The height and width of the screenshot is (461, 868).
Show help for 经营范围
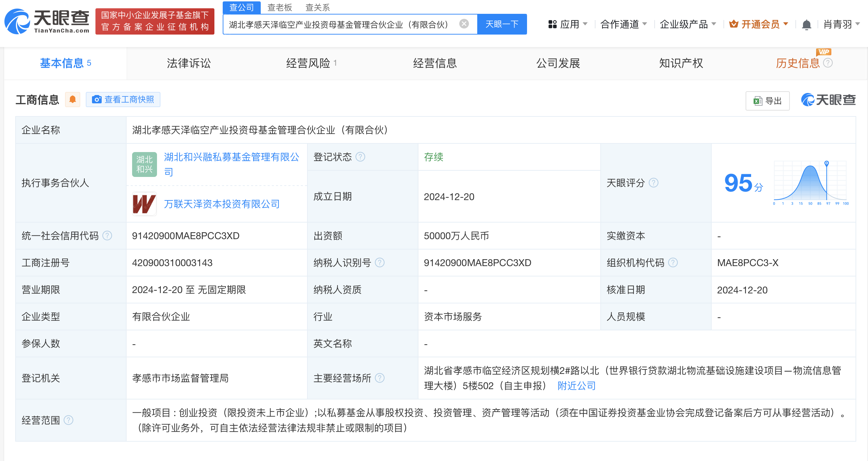68,420
